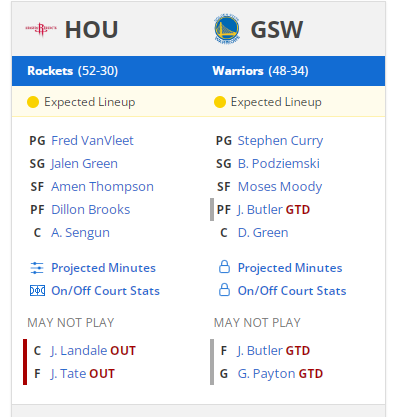406x417 pixels.
Task: Click J. Landale in May Not Play list
Action: 79,351
